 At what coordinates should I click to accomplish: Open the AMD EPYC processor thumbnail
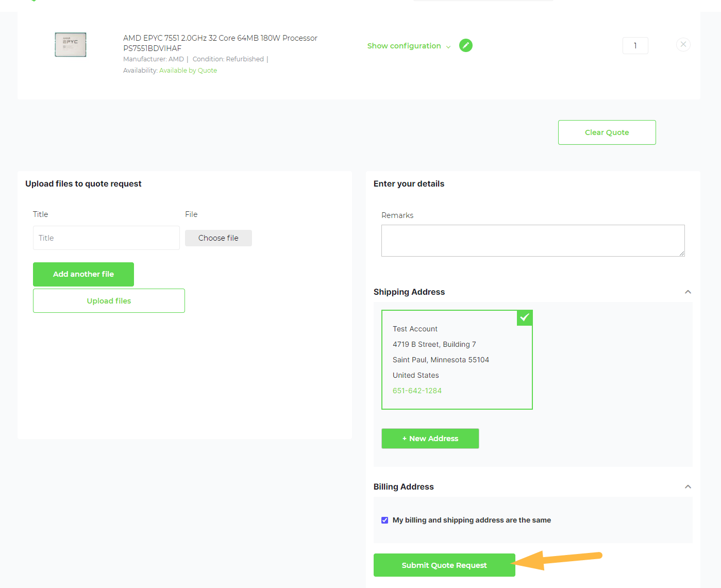click(x=71, y=45)
